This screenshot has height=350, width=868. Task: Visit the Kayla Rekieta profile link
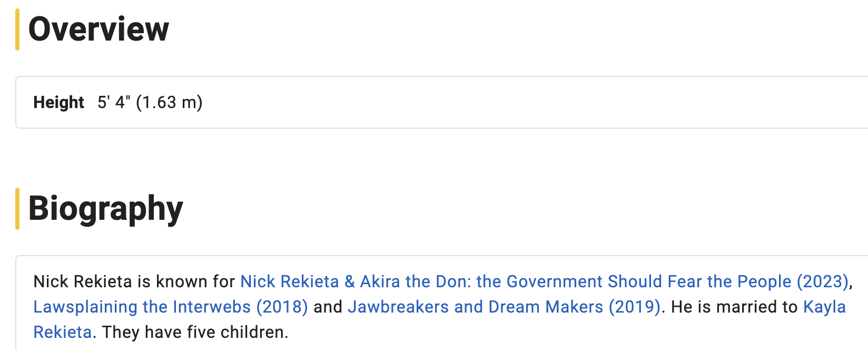tap(824, 307)
